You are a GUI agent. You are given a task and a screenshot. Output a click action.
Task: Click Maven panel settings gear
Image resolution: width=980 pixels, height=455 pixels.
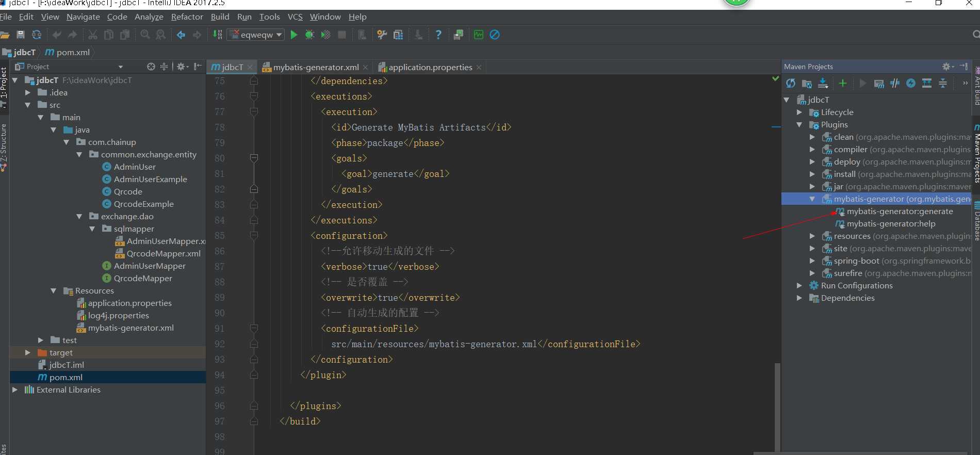(948, 67)
